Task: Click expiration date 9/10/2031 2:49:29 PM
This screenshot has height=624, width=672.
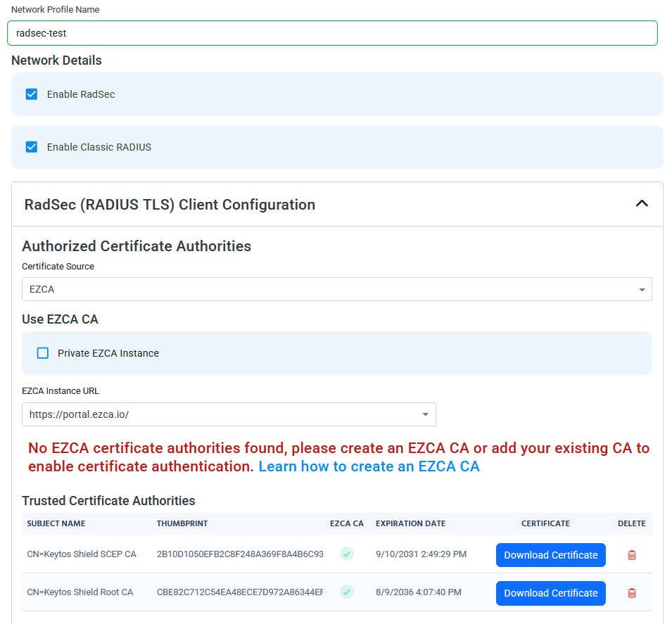Action: [421, 554]
